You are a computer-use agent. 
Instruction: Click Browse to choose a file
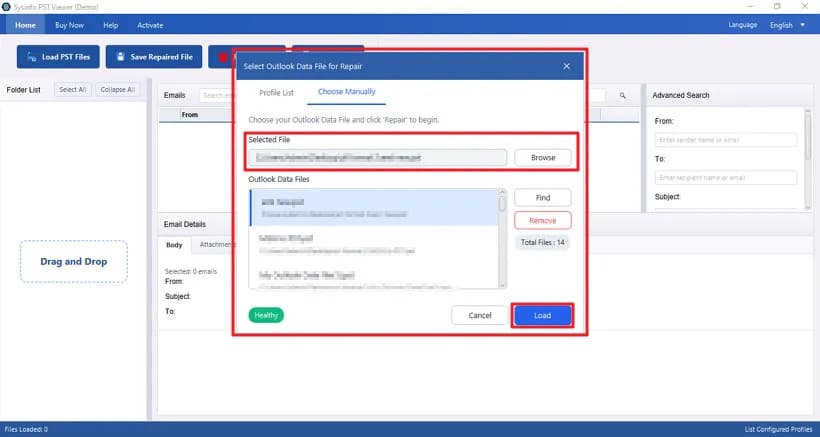pyautogui.click(x=543, y=157)
